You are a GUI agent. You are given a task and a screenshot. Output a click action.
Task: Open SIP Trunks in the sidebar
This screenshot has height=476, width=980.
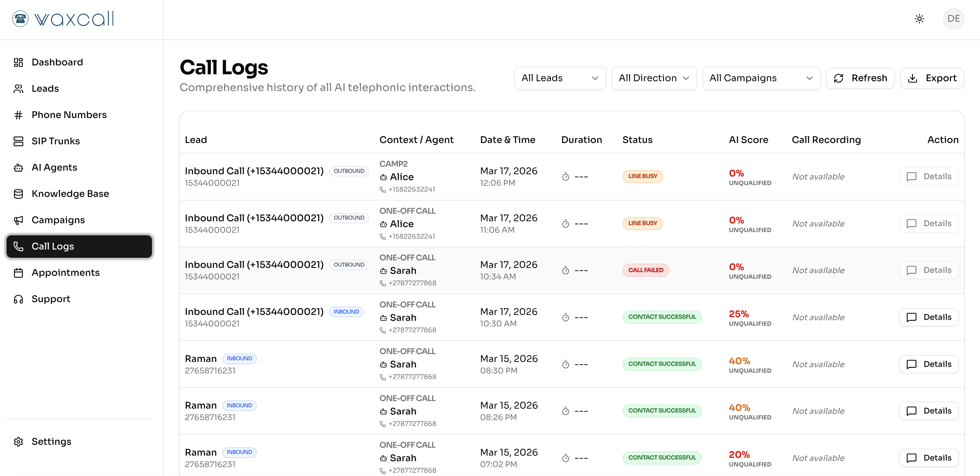(56, 141)
